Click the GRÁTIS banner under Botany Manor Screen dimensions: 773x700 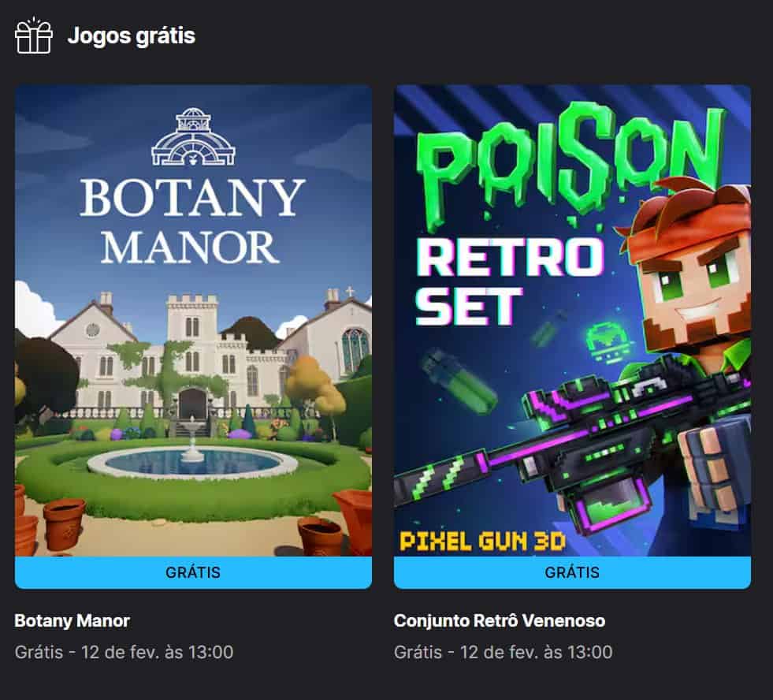[193, 572]
